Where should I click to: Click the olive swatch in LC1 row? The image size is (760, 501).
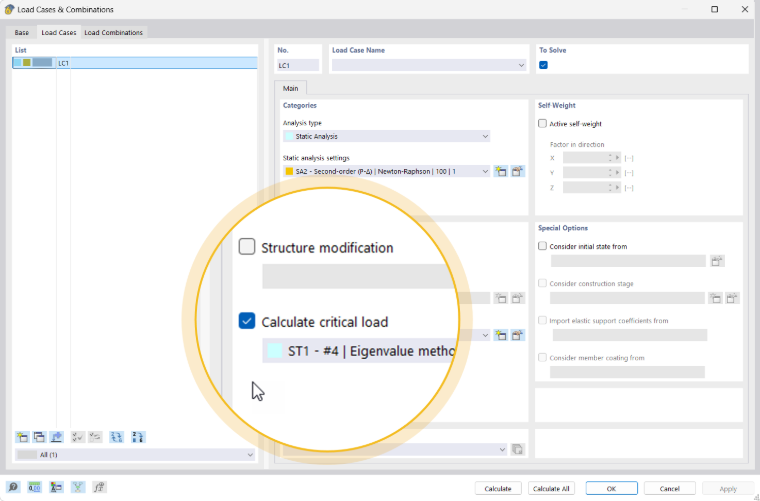point(27,63)
